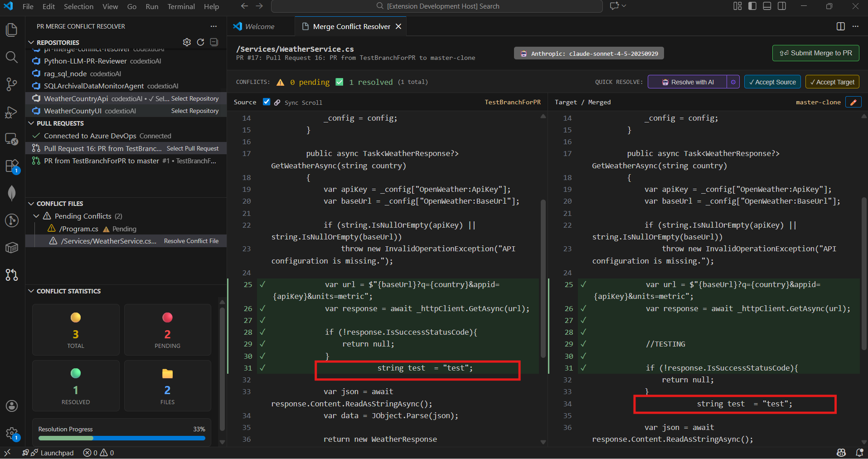Click Accept Source button
This screenshot has width=868, height=459.
(772, 82)
